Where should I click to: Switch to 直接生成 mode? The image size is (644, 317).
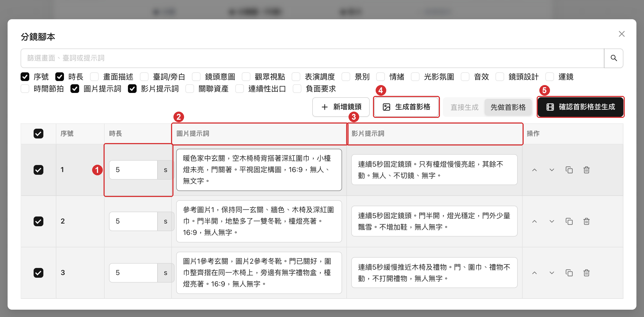[x=465, y=107]
